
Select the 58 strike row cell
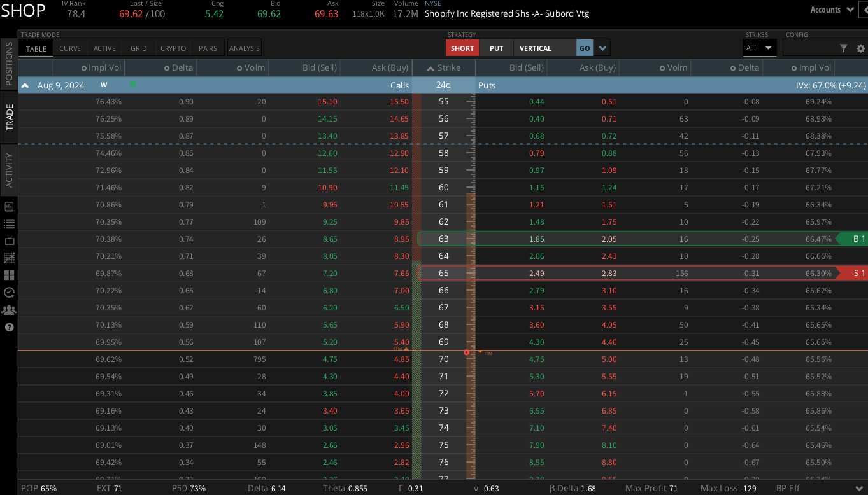443,153
